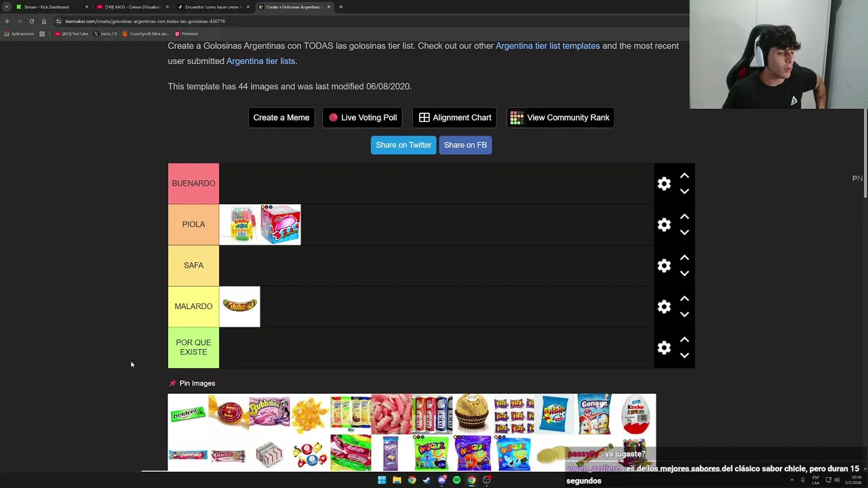
Task: Pick the D.R.F. mints image
Action: [x=432, y=414]
